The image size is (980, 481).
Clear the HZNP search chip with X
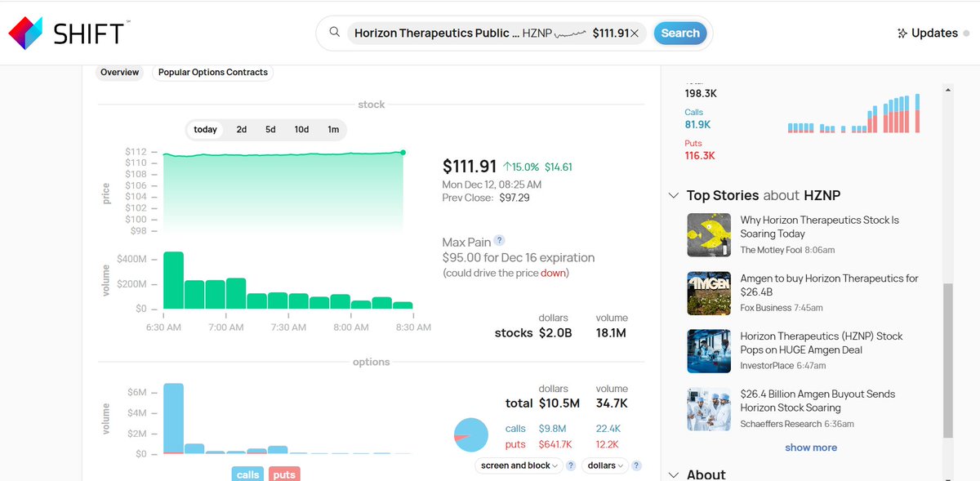tap(635, 33)
